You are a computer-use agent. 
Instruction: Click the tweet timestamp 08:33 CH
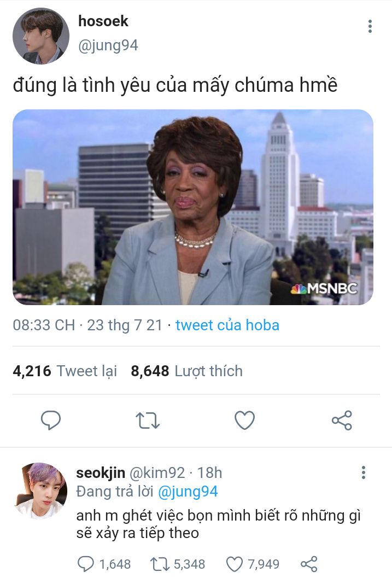(x=44, y=325)
